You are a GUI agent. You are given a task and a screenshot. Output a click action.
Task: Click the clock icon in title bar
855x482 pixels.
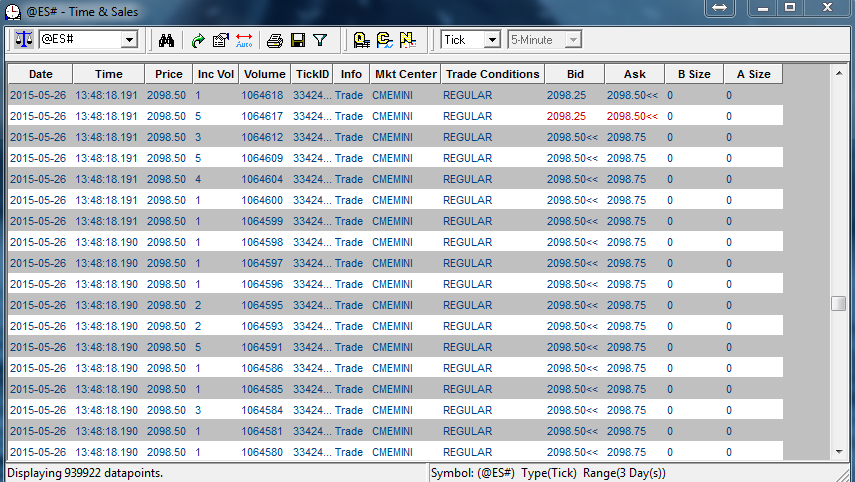click(x=12, y=11)
